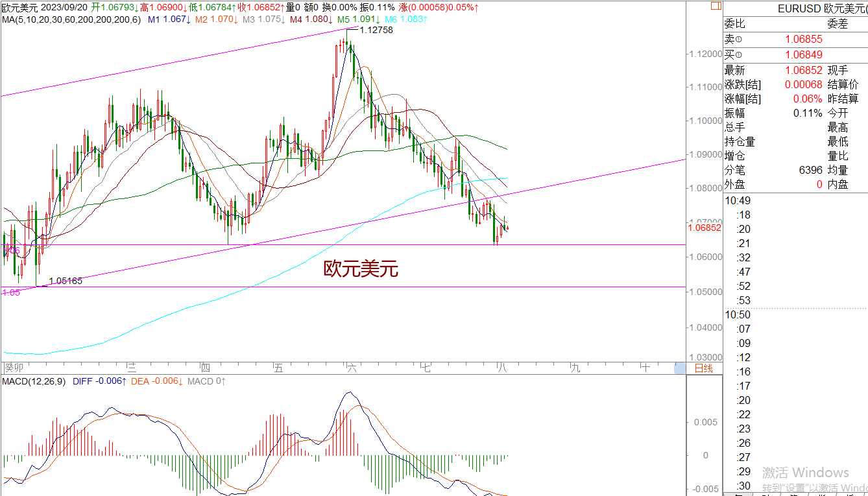Open the MA(5,10,20,30,60,200,200,200,6) indicator parameters
This screenshot has height=496, width=868.
(71, 19)
